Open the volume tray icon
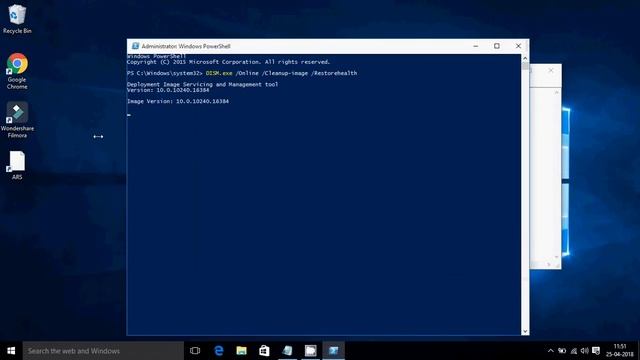The image size is (640, 360). coord(584,351)
